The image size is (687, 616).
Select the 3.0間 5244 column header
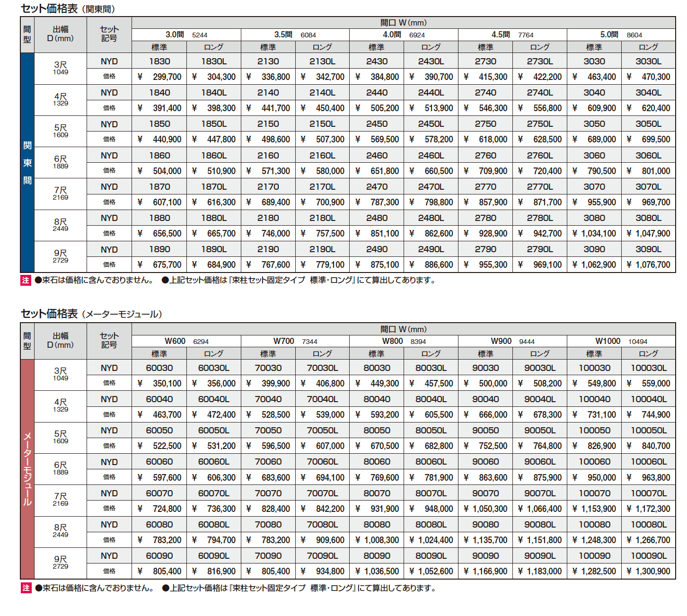186,35
